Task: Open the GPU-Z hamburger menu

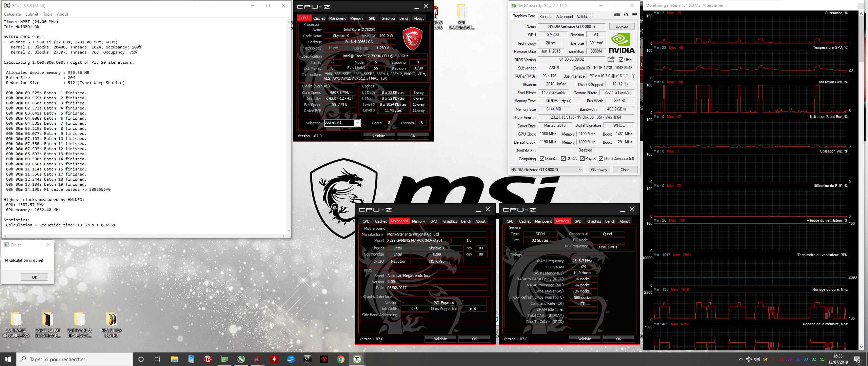Action: (x=634, y=15)
